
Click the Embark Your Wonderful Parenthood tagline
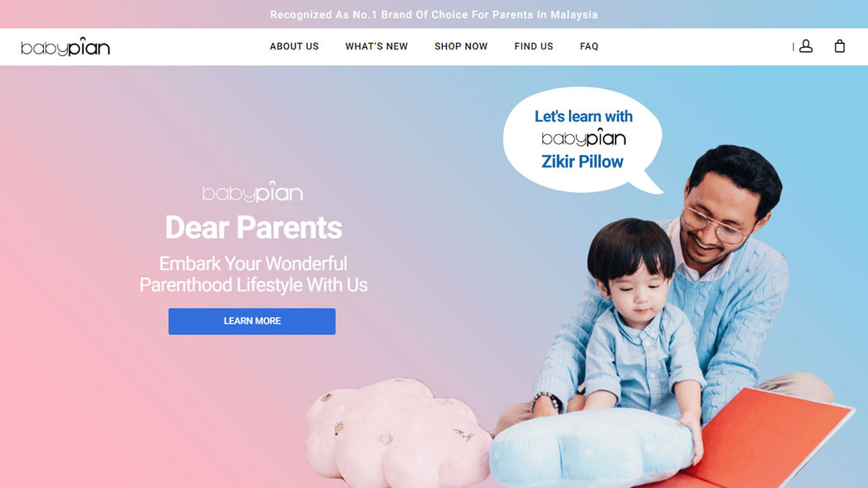(x=254, y=274)
